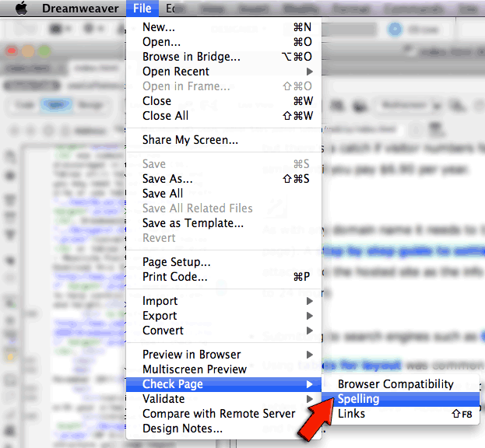Select Compare with Remote Server
This screenshot has height=448, width=485.
224,414
